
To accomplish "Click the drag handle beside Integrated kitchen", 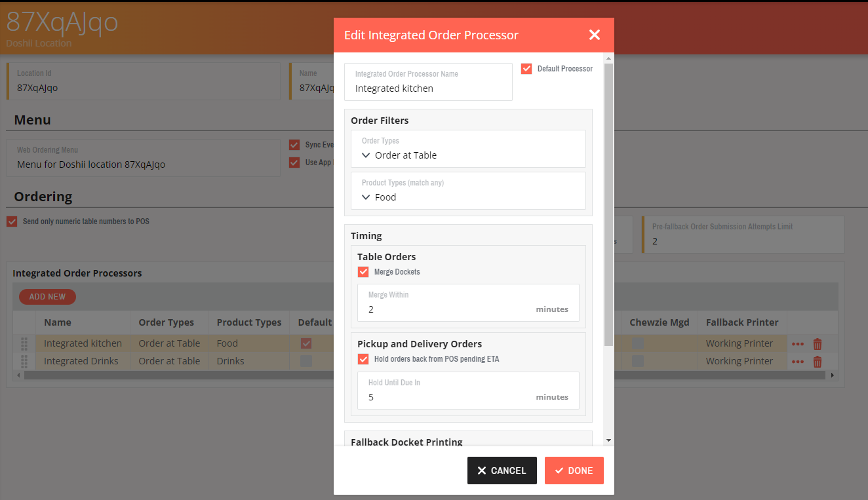I will click(x=24, y=343).
